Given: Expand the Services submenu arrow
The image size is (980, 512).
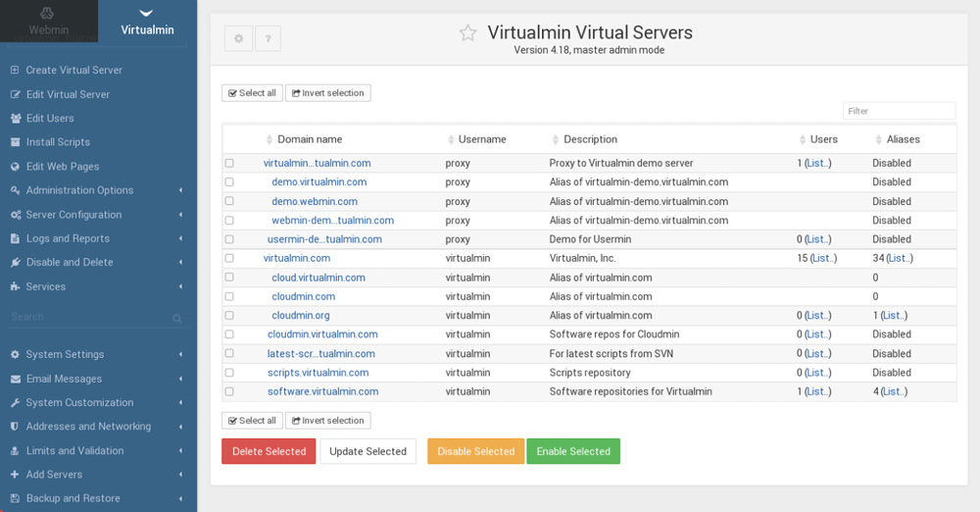Looking at the screenshot, I should [180, 286].
